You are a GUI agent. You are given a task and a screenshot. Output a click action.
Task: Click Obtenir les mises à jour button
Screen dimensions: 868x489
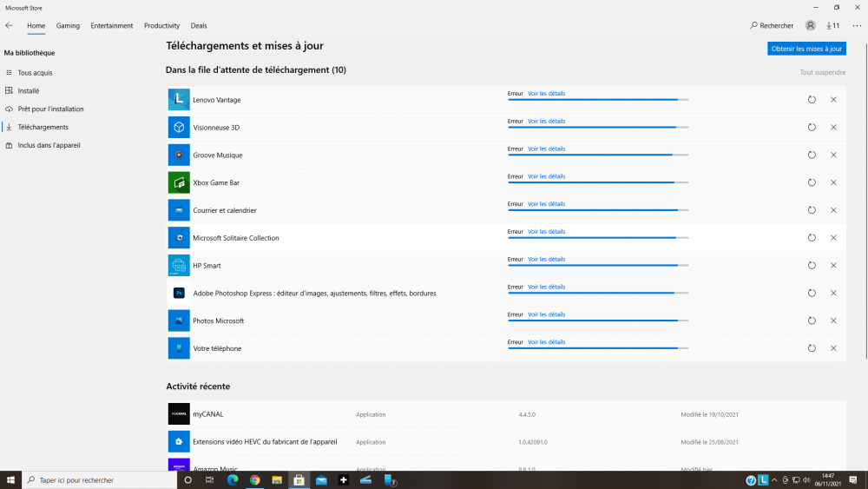(x=806, y=49)
